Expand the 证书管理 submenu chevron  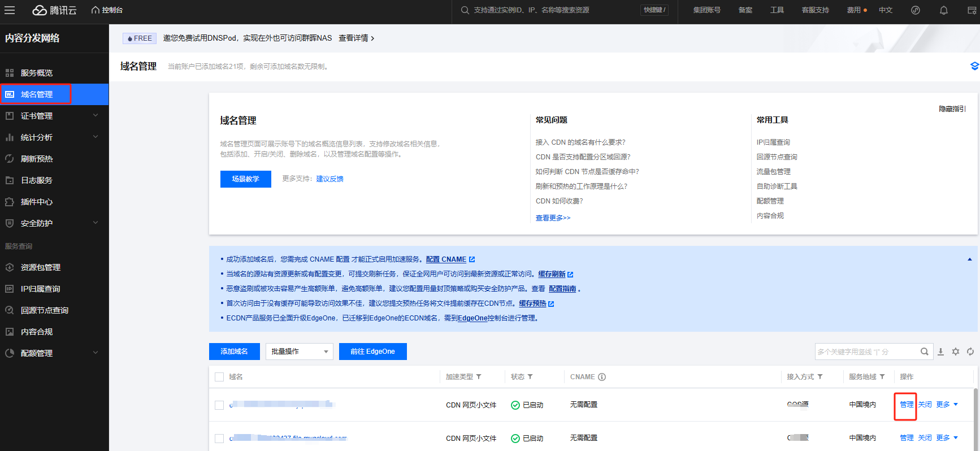point(96,115)
